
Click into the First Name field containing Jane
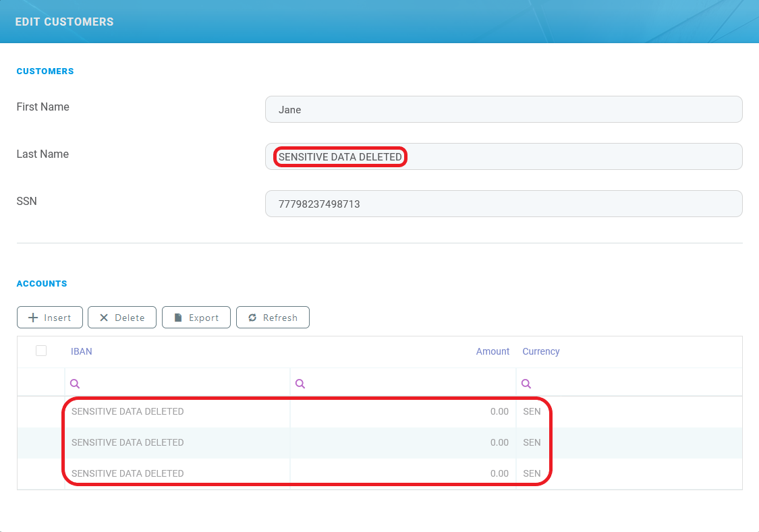pos(503,109)
